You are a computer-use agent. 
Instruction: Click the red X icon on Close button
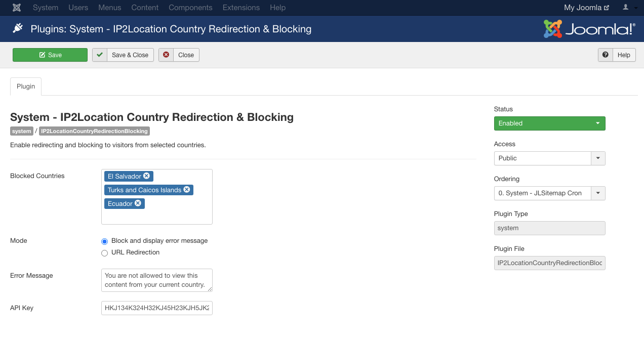pyautogui.click(x=166, y=55)
